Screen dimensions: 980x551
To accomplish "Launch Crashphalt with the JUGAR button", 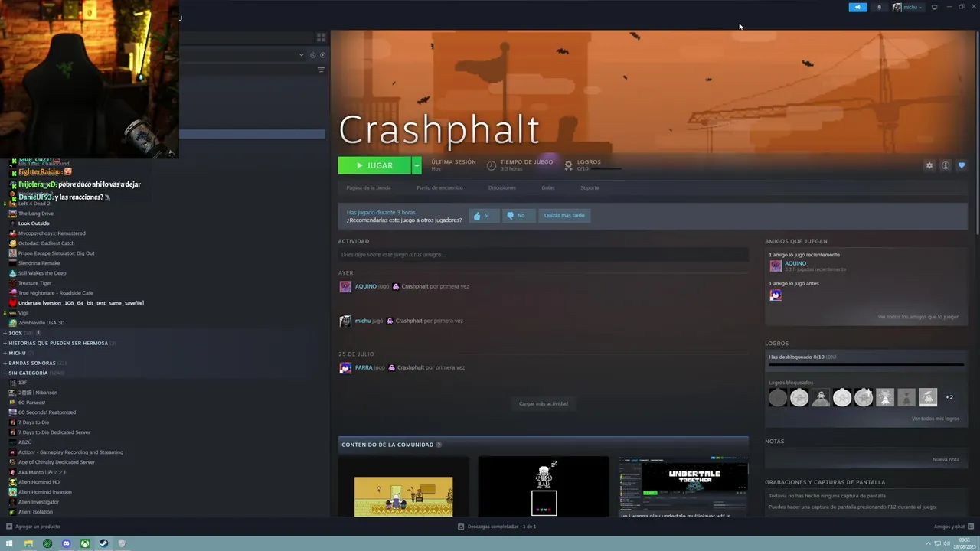I will click(374, 165).
